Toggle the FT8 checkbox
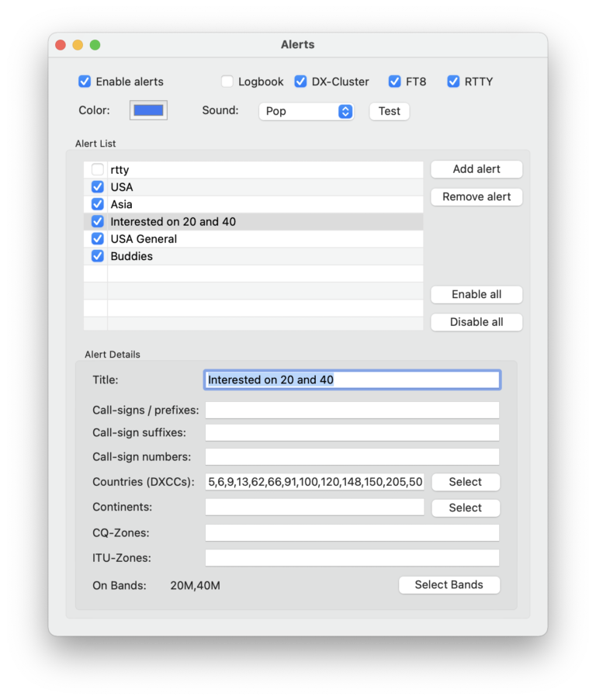The width and height of the screenshot is (596, 700). pyautogui.click(x=395, y=81)
